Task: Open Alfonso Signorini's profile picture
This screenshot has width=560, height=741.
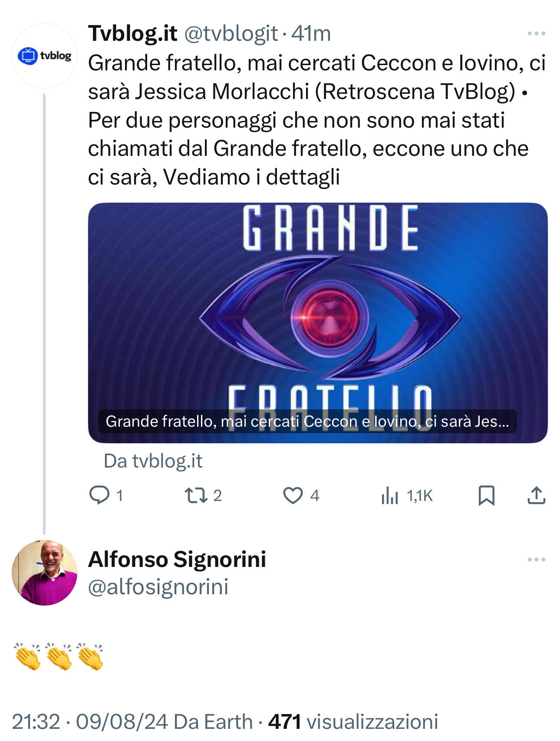Action: coord(44,573)
